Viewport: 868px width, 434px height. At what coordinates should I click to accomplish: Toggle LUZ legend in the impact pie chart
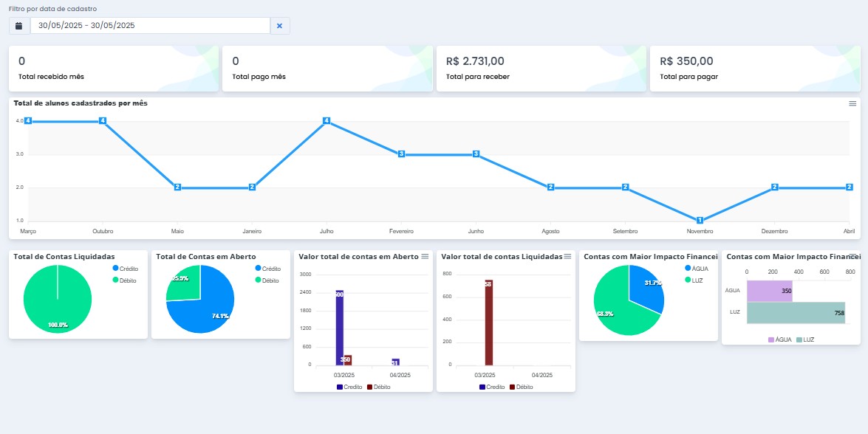pos(694,280)
